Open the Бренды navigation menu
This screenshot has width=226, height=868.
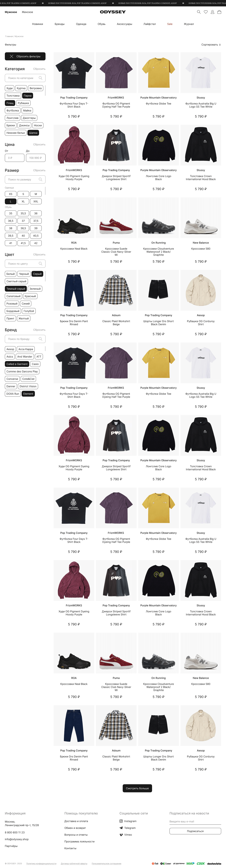(x=60, y=24)
